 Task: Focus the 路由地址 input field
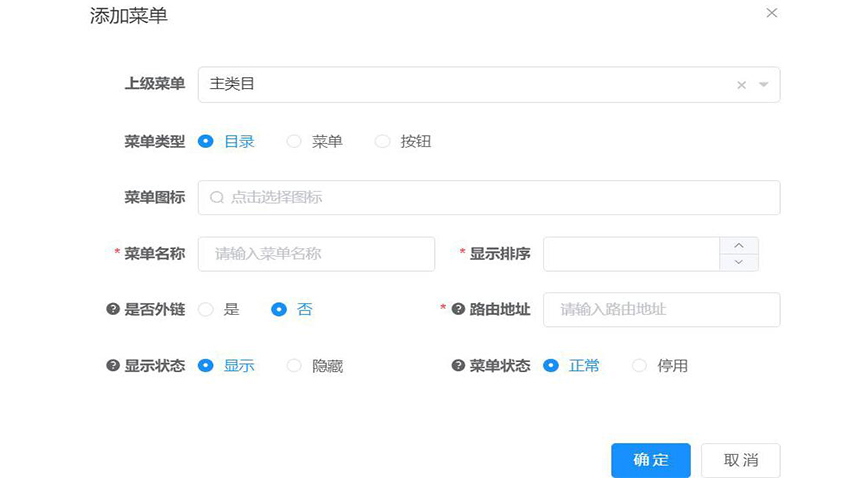pos(661,309)
